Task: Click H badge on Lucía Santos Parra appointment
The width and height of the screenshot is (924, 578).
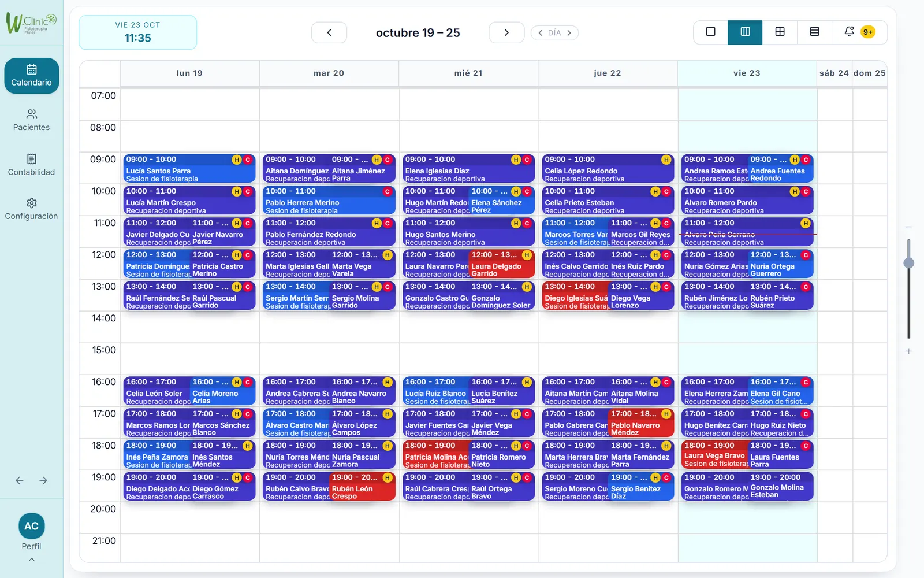Action: 237,160
